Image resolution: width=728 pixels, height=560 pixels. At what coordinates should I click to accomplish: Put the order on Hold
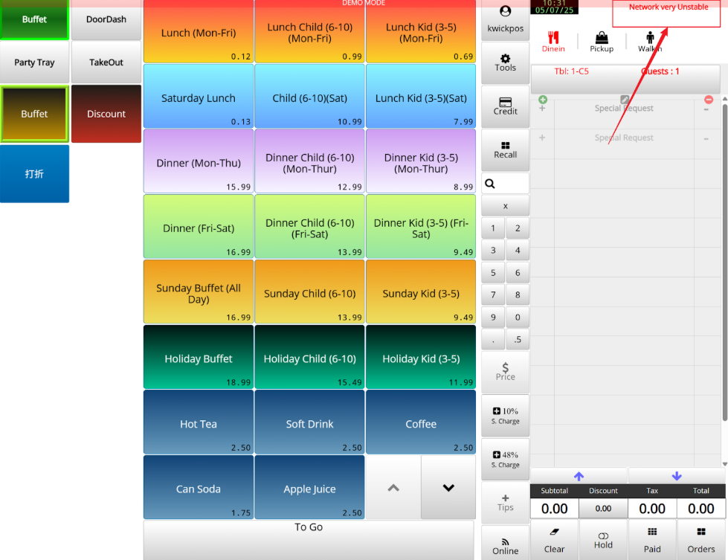[x=603, y=541]
